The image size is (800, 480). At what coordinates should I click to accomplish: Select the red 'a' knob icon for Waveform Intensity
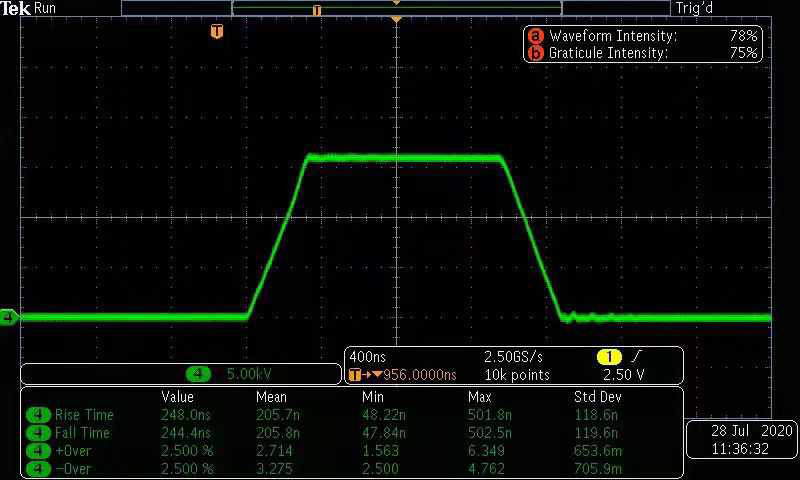(x=535, y=36)
